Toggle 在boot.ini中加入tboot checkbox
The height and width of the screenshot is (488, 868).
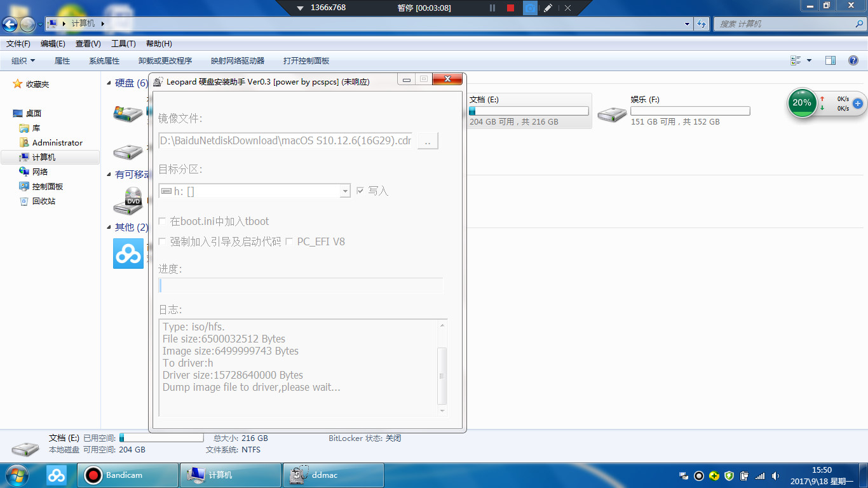click(162, 222)
